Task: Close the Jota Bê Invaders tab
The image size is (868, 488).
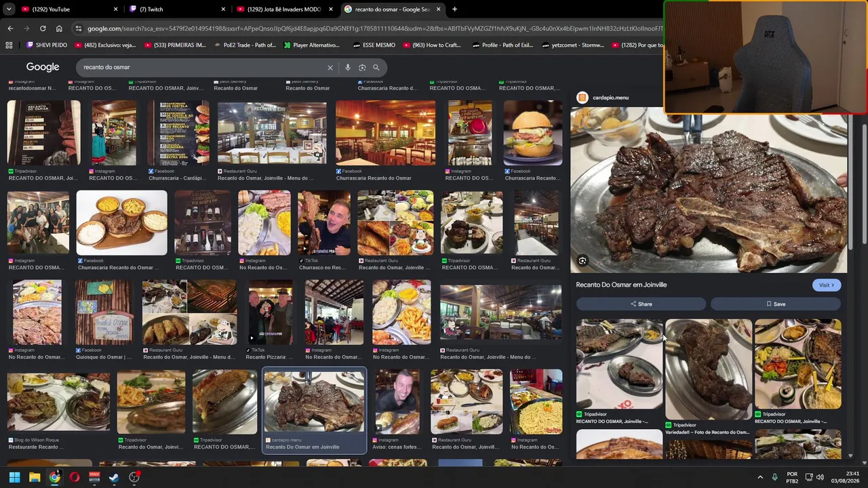Action: pyautogui.click(x=331, y=9)
